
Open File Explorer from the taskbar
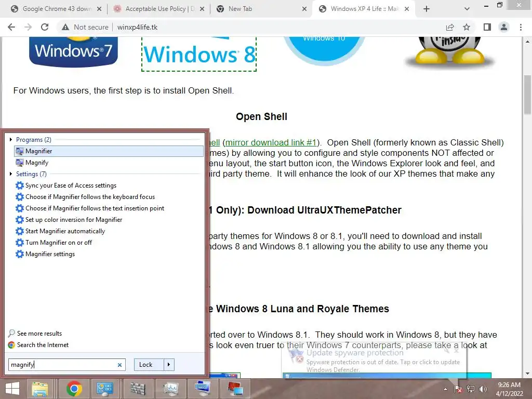point(40,389)
